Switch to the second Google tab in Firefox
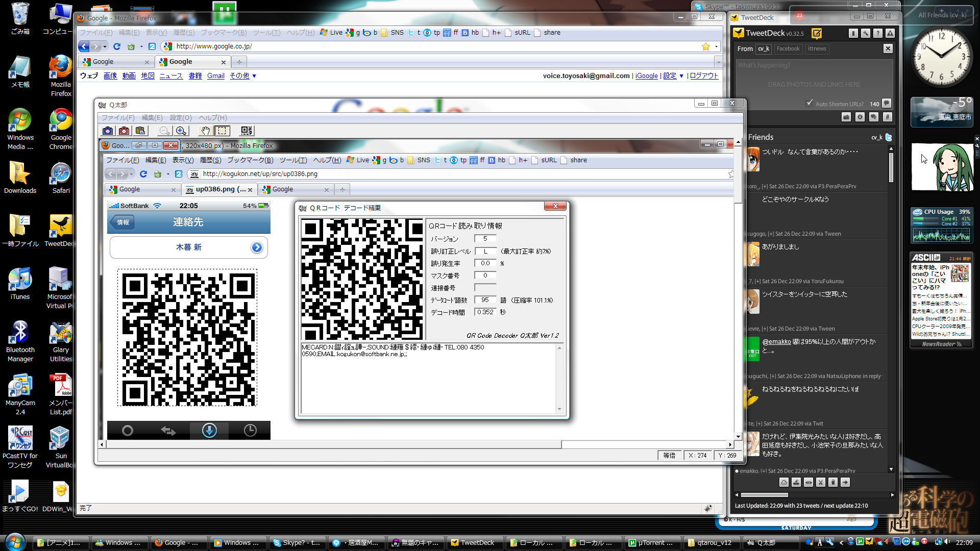980x551 pixels. [x=192, y=62]
